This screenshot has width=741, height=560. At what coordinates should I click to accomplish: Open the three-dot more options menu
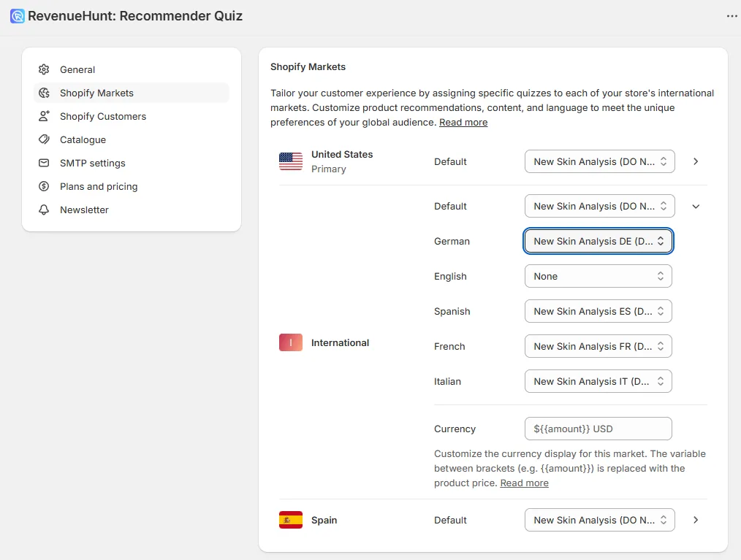pos(731,16)
